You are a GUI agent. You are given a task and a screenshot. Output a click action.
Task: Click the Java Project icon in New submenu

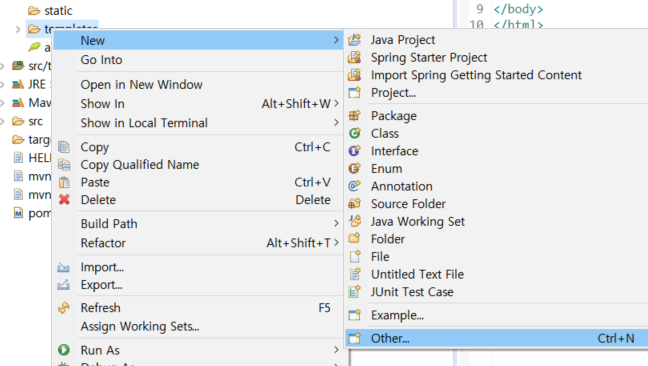tap(355, 40)
